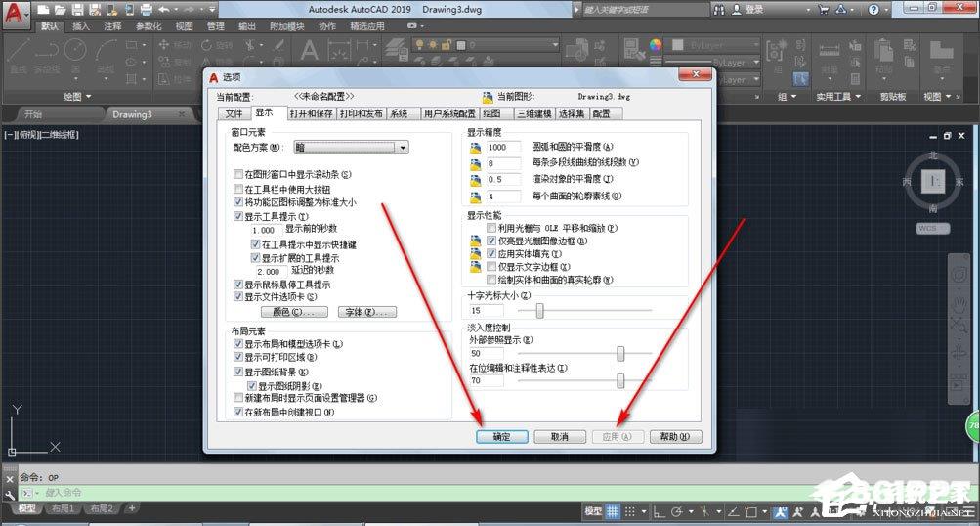Click the Colors button in window elements
The image size is (980, 526).
coord(294,312)
